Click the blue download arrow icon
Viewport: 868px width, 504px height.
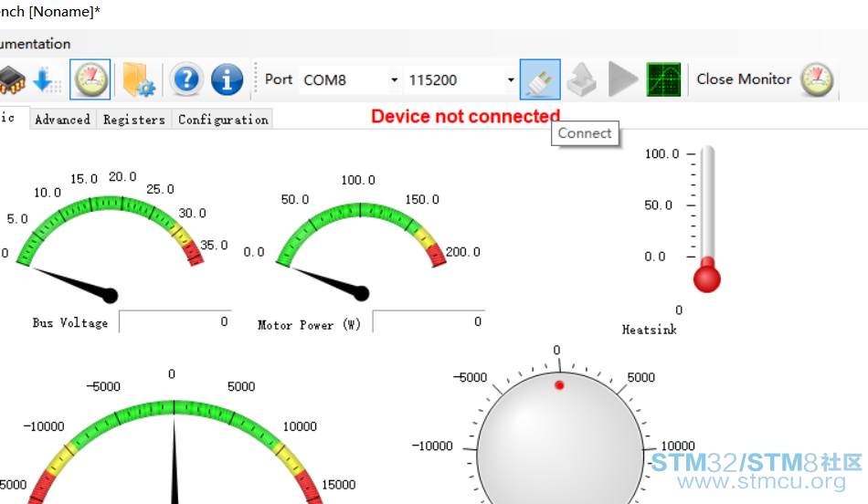tap(47, 79)
